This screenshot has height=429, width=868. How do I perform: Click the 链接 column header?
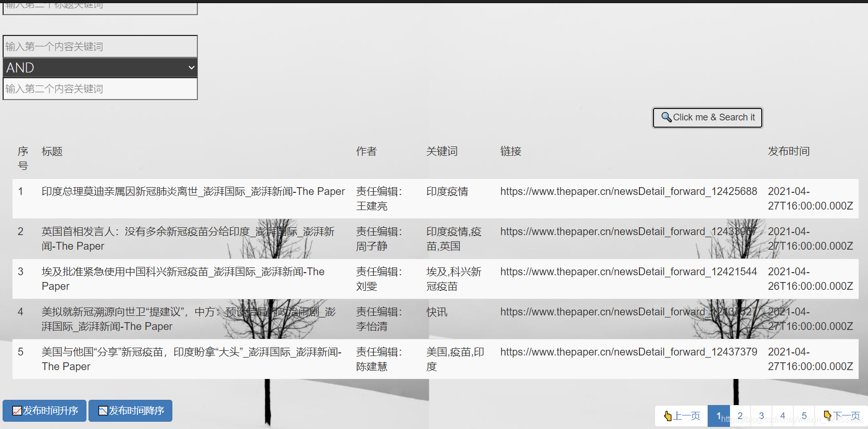tap(511, 151)
